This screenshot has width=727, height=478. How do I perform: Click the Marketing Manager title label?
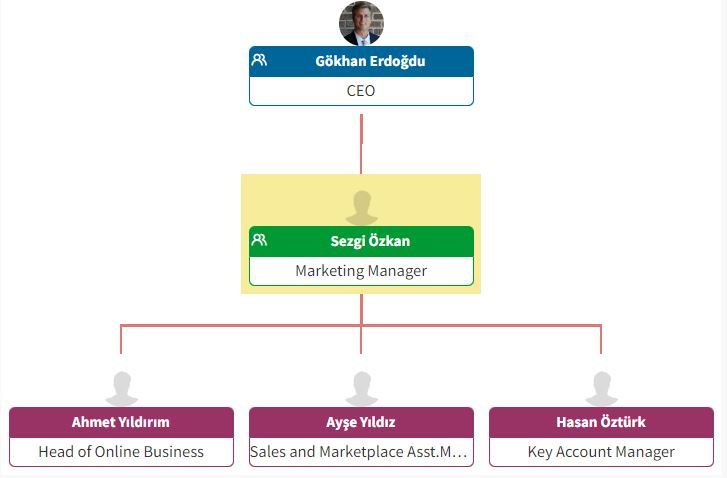click(361, 271)
